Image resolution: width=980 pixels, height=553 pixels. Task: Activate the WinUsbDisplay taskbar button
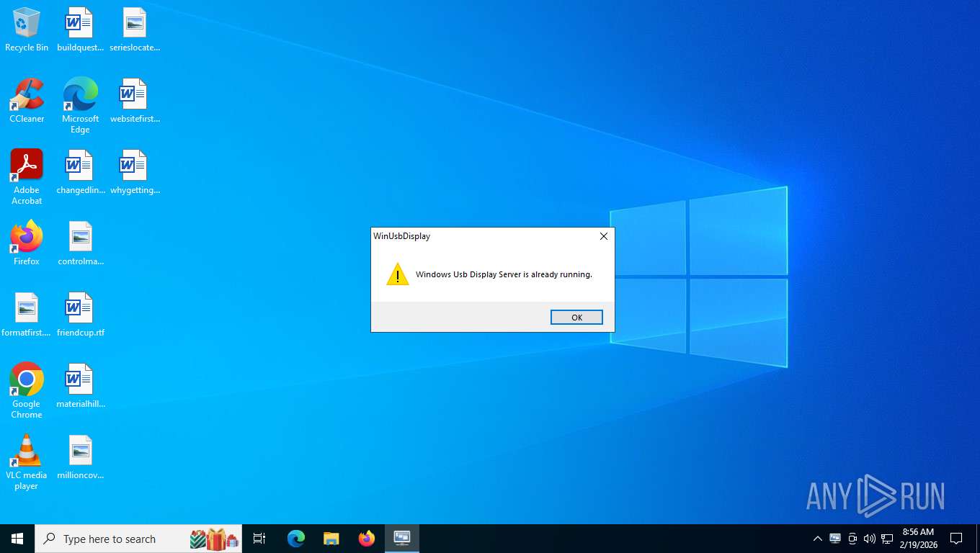pyautogui.click(x=401, y=539)
